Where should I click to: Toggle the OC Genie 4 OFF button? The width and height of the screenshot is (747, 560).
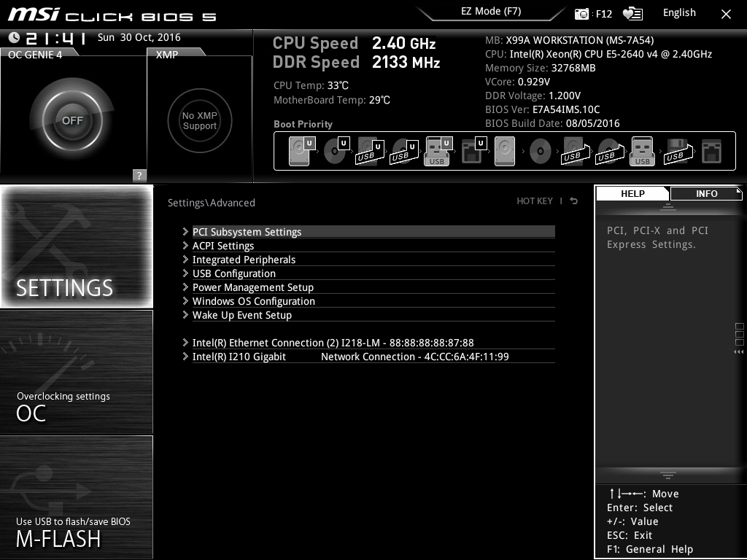pos(72,120)
